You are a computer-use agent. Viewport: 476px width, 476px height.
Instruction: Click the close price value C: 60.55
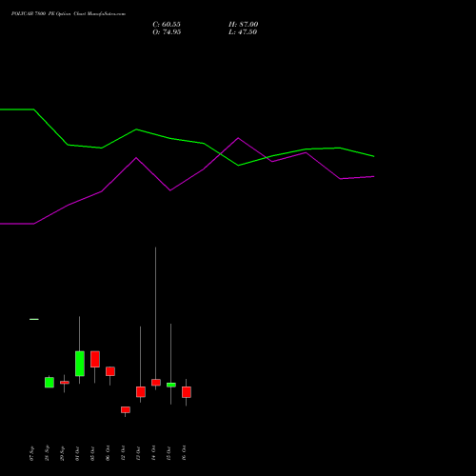coord(167,25)
